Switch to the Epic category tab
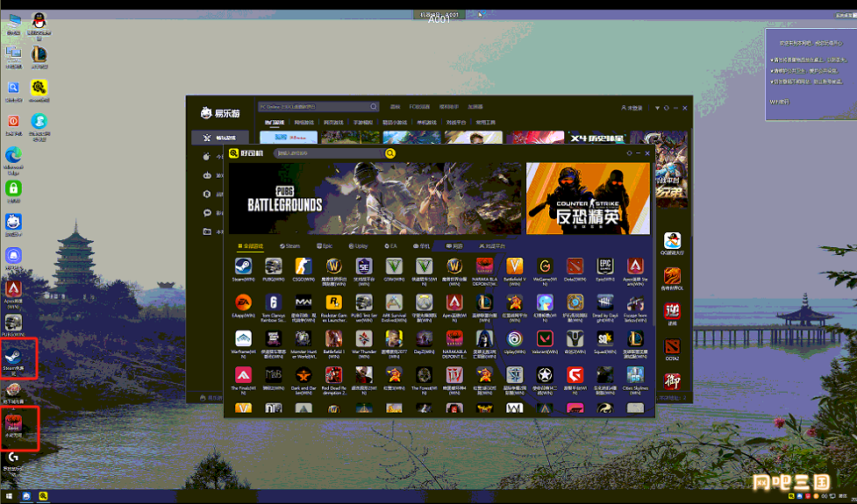 [x=325, y=246]
